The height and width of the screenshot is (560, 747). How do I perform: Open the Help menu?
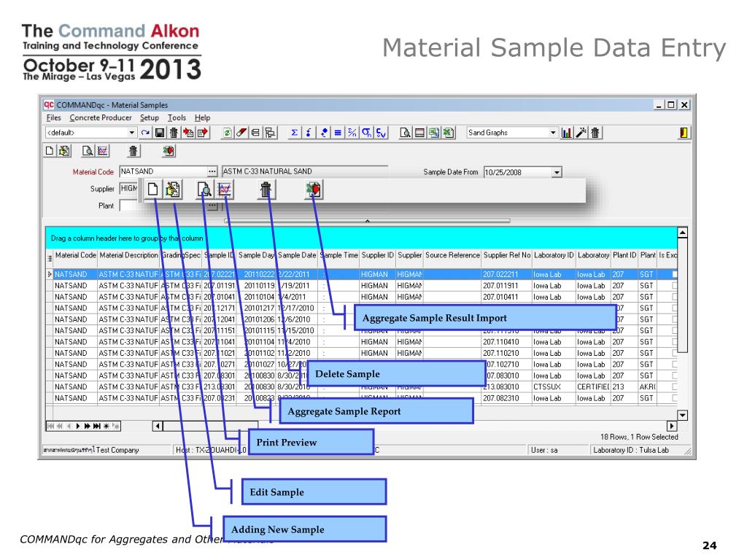pos(202,117)
